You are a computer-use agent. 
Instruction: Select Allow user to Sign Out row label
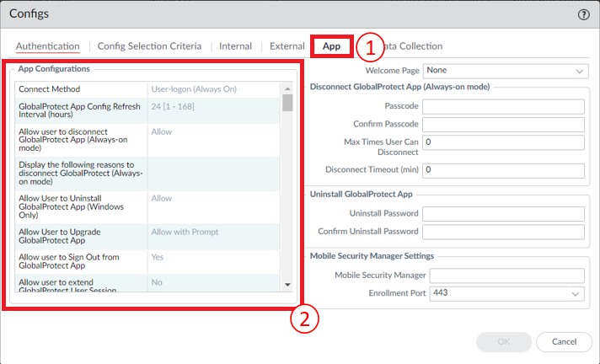[x=69, y=261]
